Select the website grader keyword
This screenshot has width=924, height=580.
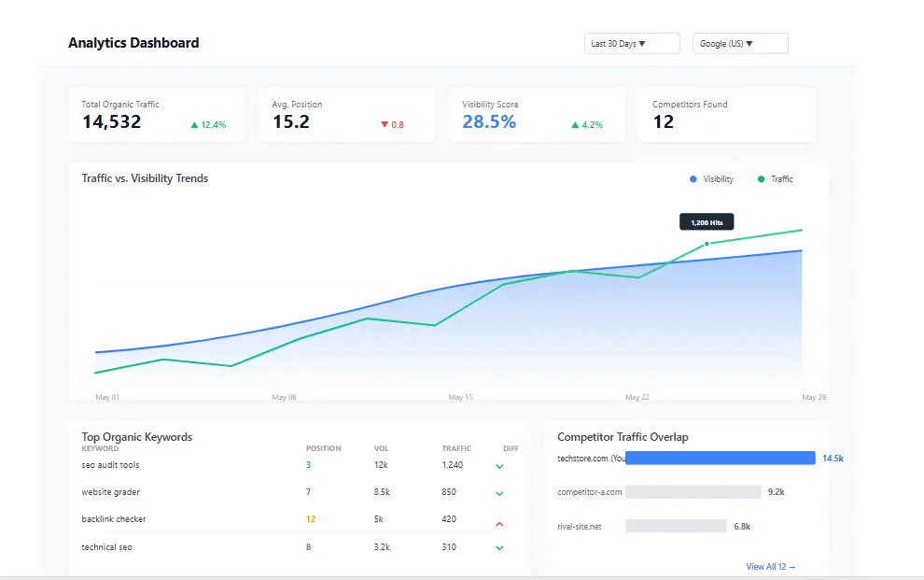click(110, 492)
